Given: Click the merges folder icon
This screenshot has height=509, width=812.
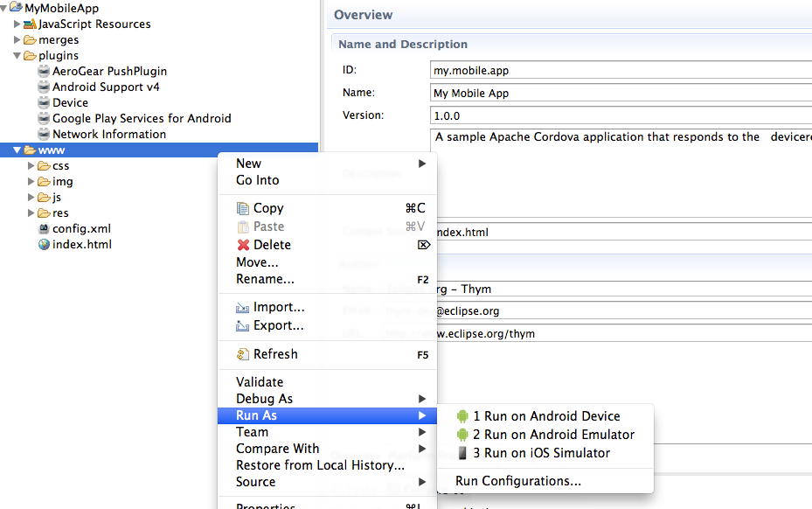Looking at the screenshot, I should click(30, 40).
